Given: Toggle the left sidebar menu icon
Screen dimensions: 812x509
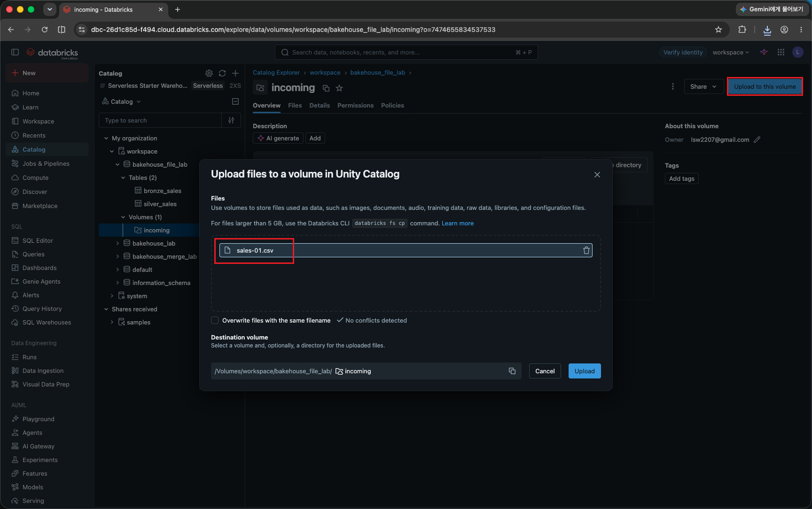Looking at the screenshot, I should pyautogui.click(x=15, y=52).
